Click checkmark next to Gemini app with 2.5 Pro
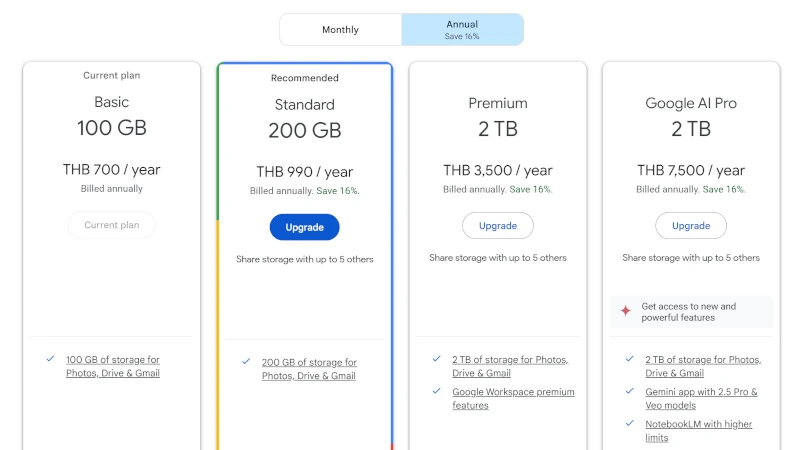 [630, 391]
